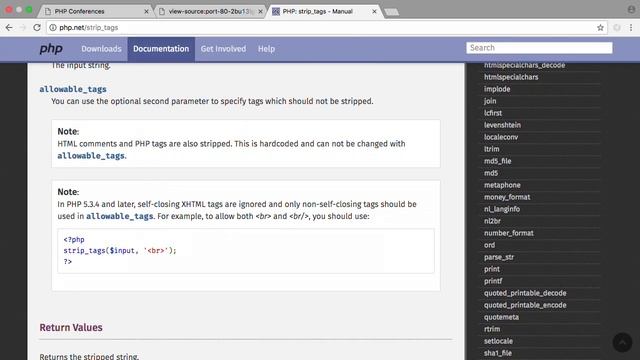Image resolution: width=640 pixels, height=360 pixels.
Task: Click the scroll-to-top round button
Action: click(x=622, y=342)
